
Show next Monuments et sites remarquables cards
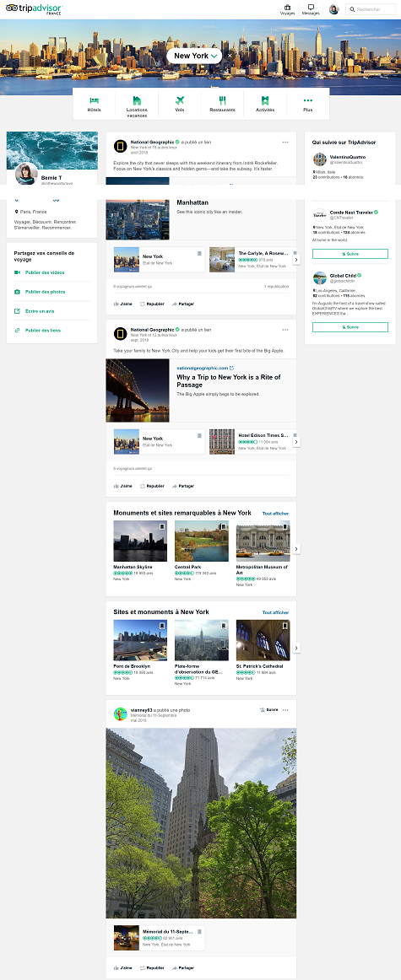tap(296, 549)
